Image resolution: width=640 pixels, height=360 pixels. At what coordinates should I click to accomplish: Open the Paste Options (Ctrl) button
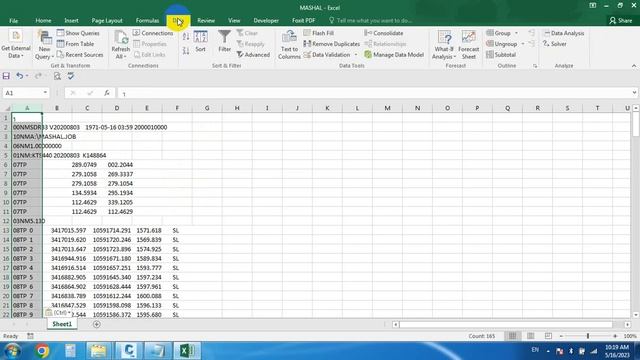[x=58, y=313]
